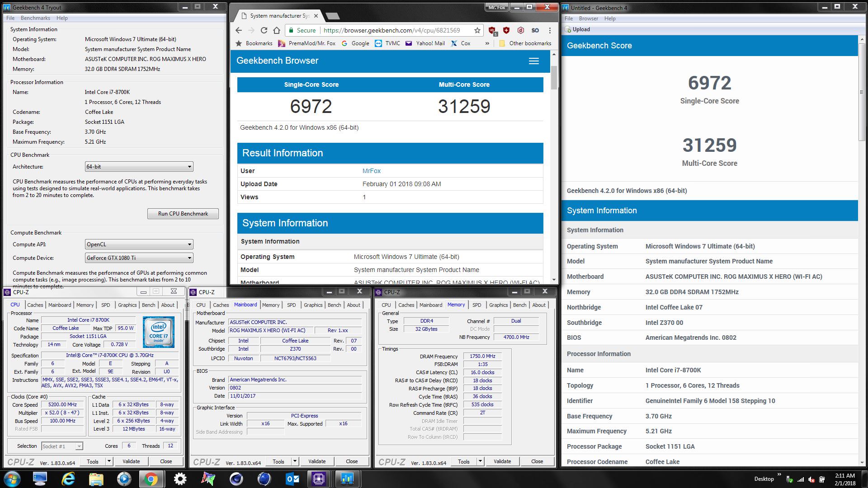Open Windows Explorer folder on taskbar
The image size is (868, 488).
[96, 479]
